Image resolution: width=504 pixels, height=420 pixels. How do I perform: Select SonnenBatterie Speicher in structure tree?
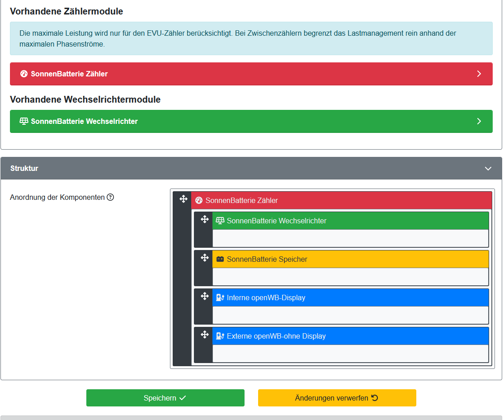pyautogui.click(x=350, y=259)
